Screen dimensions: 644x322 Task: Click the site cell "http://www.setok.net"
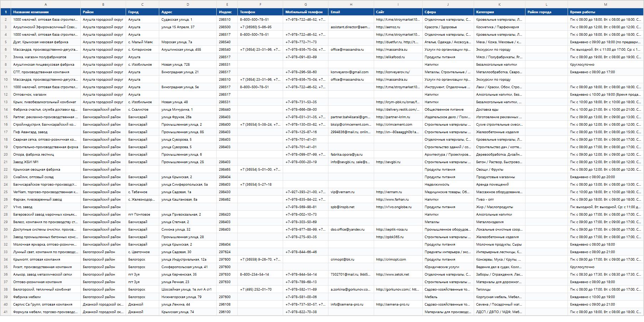(398, 275)
